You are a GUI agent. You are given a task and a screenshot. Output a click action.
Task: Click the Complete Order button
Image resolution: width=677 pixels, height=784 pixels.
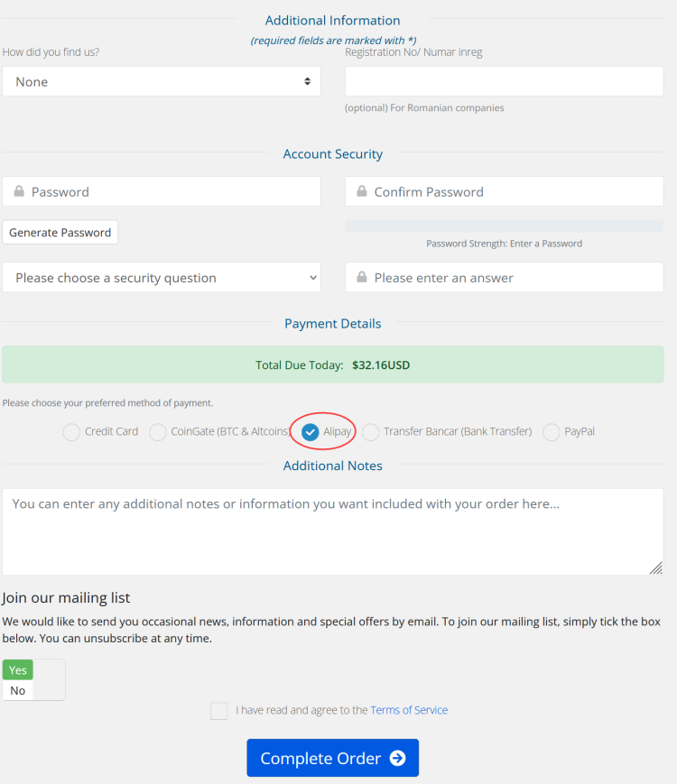pyautogui.click(x=333, y=758)
